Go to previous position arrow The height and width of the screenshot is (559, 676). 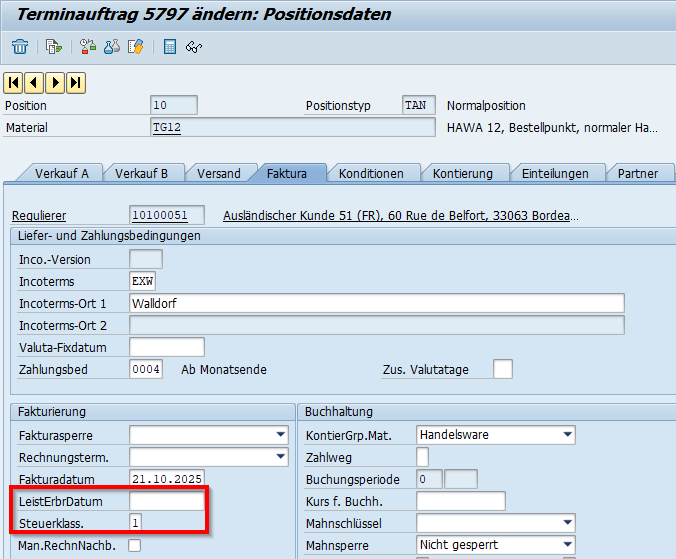pos(34,82)
